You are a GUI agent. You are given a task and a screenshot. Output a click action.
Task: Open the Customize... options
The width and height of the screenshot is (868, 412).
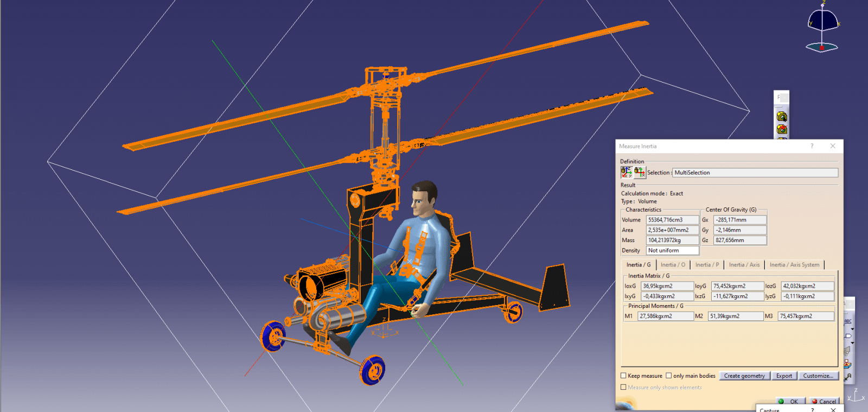coord(818,376)
